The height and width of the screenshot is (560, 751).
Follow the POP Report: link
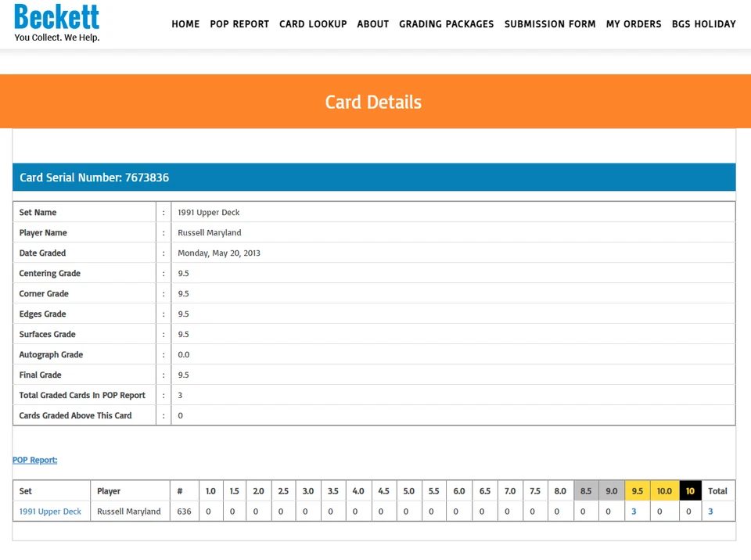click(x=34, y=460)
